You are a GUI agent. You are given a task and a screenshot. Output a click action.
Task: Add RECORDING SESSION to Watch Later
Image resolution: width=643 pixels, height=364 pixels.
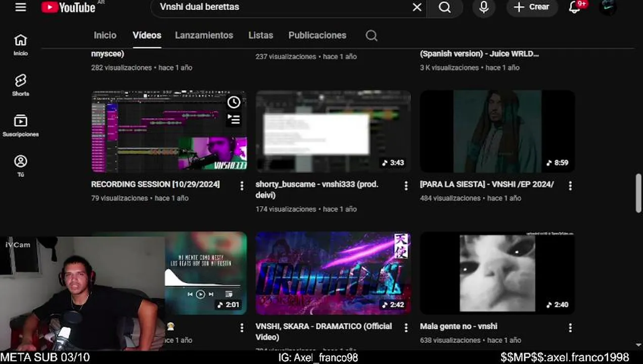pyautogui.click(x=234, y=102)
